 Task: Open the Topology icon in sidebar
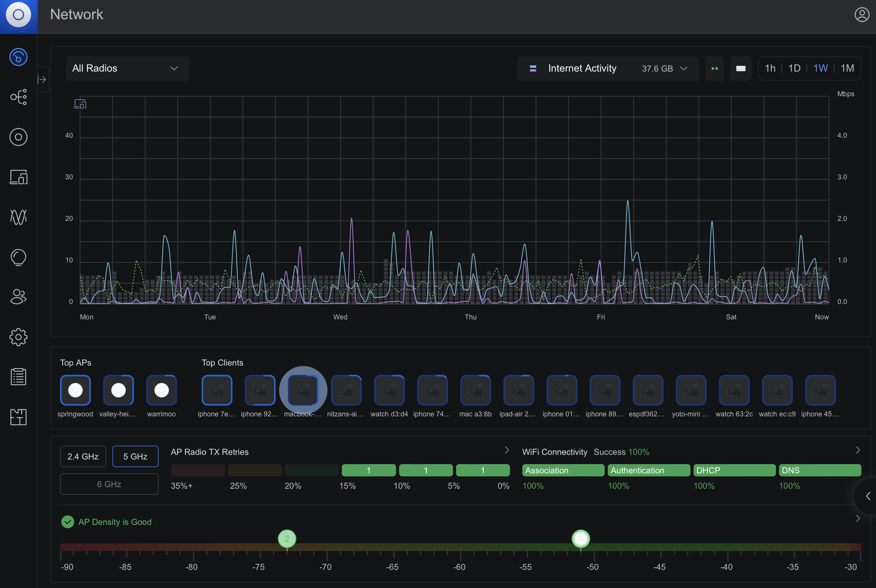pyautogui.click(x=18, y=97)
